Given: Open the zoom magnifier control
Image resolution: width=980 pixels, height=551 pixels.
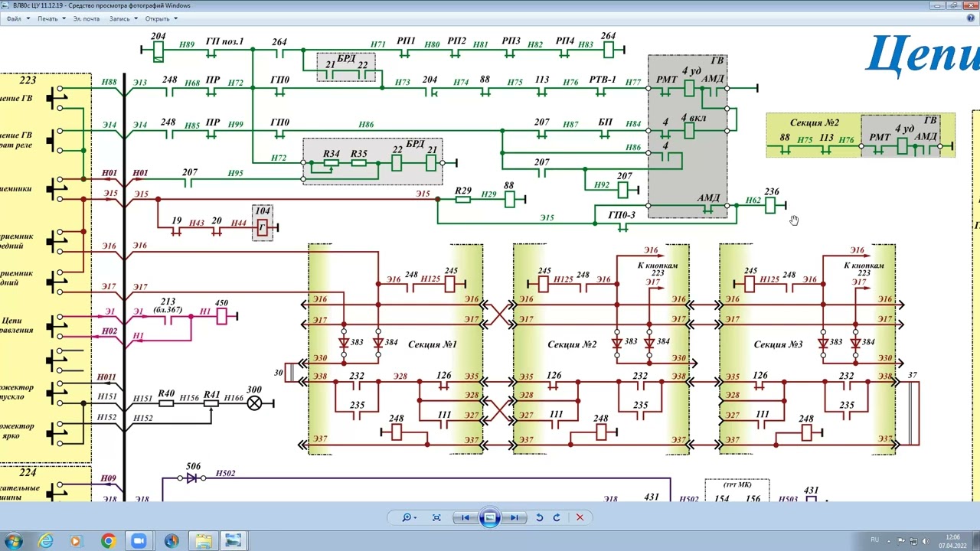Looking at the screenshot, I should click(x=407, y=518).
